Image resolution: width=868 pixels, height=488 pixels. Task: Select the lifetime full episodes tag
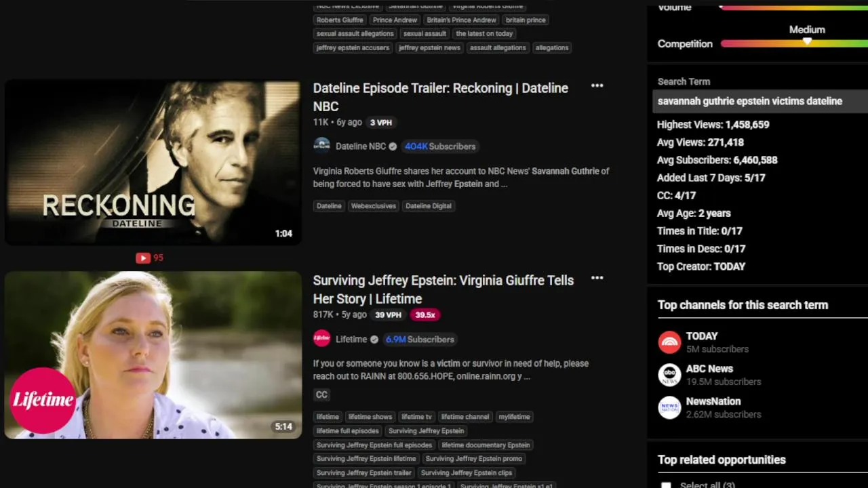click(x=347, y=431)
